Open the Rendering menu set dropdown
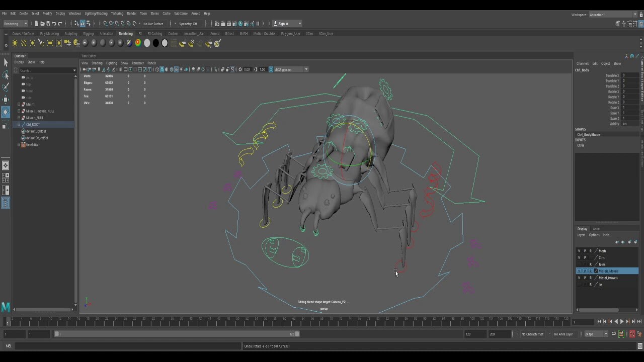The image size is (644, 362). 16,24
